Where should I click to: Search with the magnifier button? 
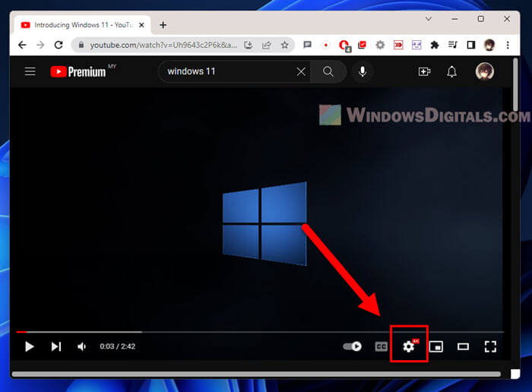(x=328, y=71)
